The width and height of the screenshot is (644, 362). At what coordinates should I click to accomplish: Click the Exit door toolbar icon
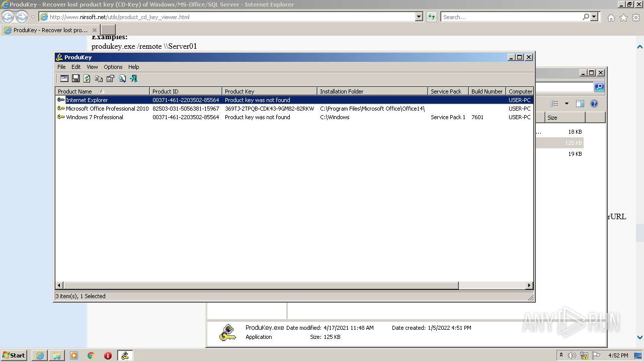pyautogui.click(x=133, y=78)
